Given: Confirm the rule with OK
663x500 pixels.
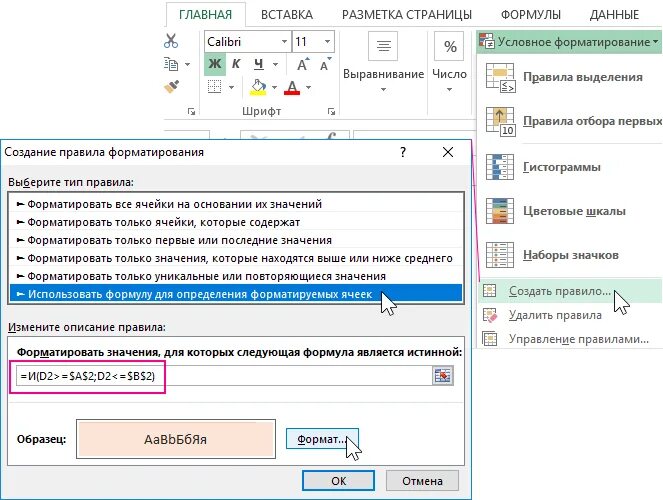Looking at the screenshot, I should coord(338,481).
